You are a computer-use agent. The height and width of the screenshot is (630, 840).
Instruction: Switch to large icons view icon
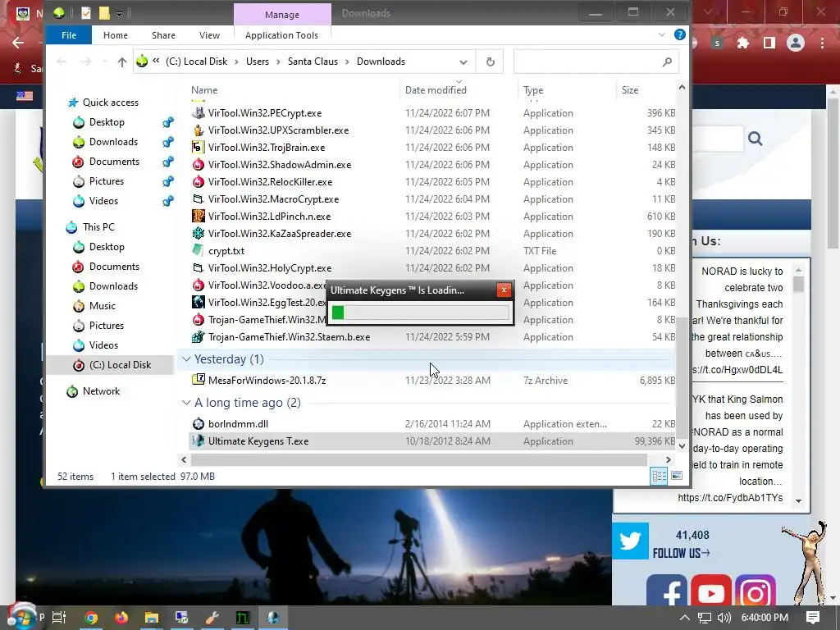click(x=677, y=476)
